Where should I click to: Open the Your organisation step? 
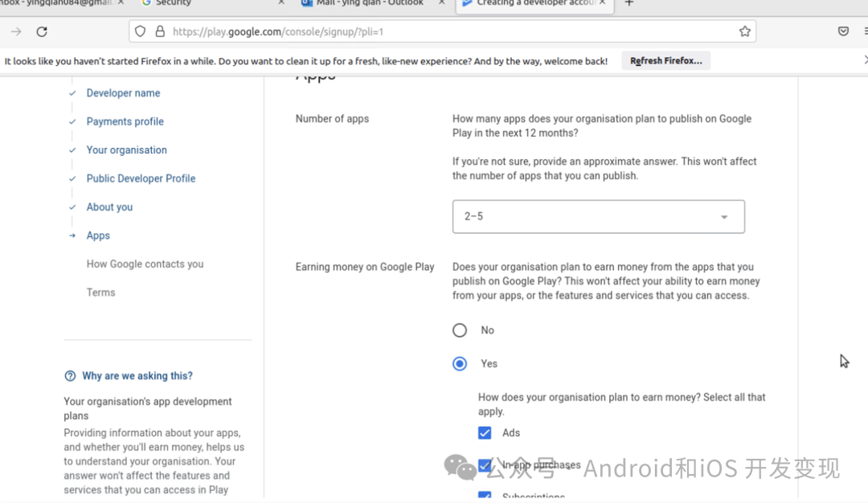pyautogui.click(x=126, y=150)
